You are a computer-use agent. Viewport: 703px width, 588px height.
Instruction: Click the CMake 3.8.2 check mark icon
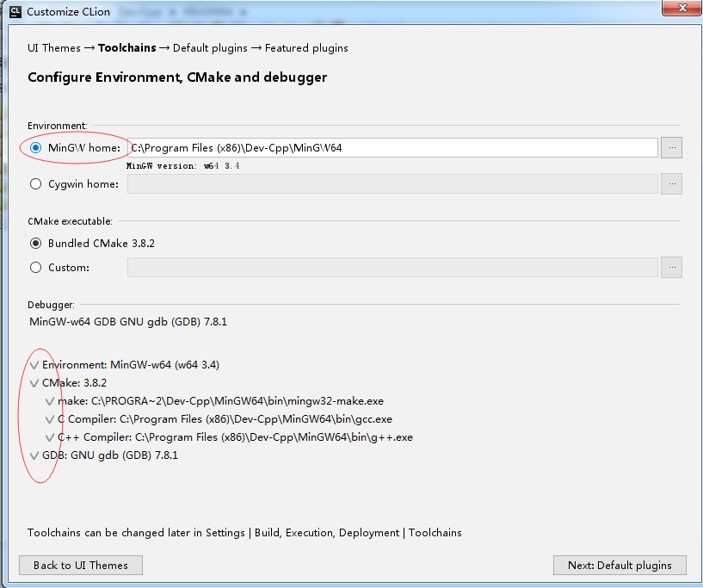pos(34,383)
